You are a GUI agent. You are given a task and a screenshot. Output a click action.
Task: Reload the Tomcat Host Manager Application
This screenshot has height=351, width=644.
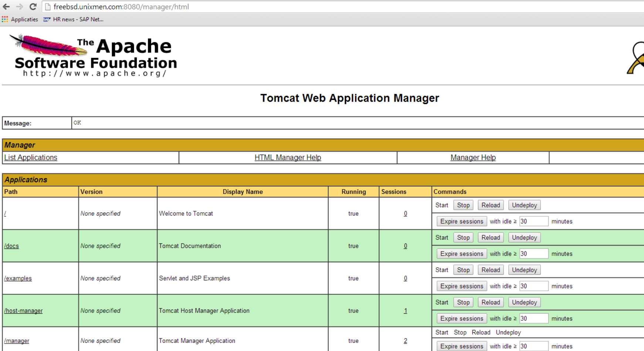click(491, 302)
